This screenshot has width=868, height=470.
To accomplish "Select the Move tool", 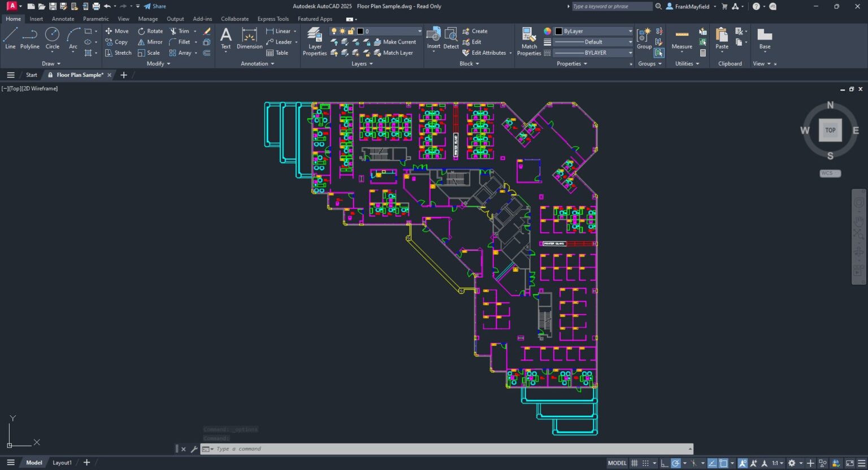I will coord(116,31).
